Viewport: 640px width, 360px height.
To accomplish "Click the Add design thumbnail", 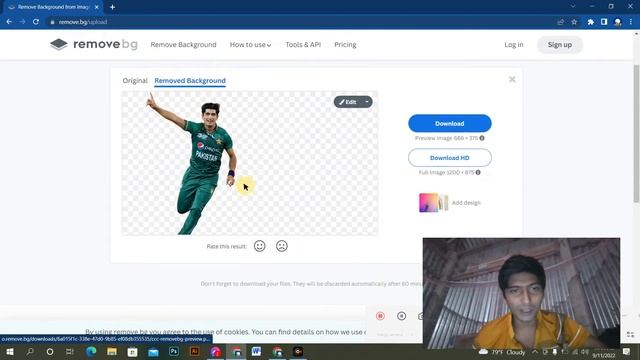I will pos(433,202).
